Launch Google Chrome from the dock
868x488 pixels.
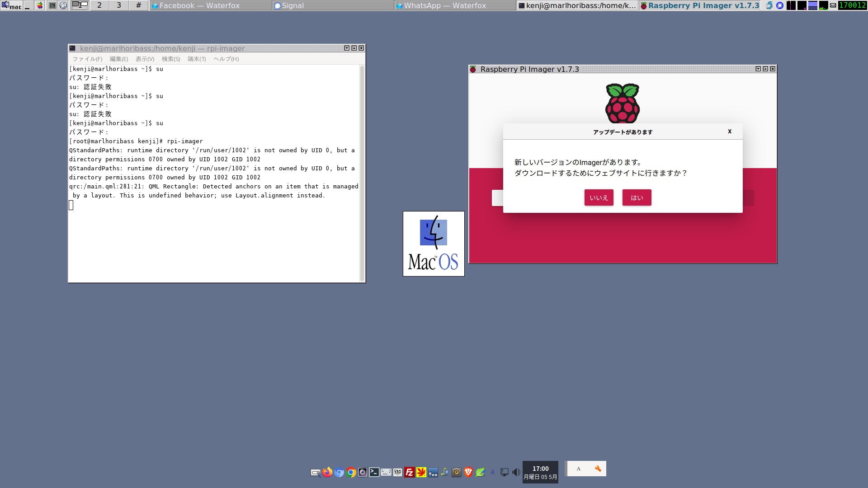(x=351, y=473)
